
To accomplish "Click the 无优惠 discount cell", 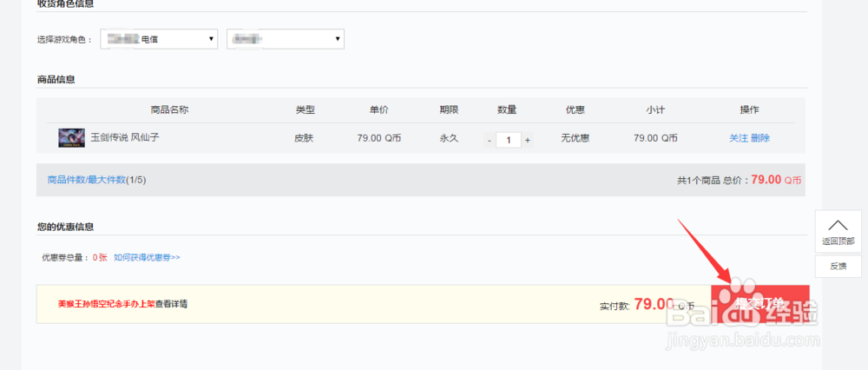I will [575, 138].
